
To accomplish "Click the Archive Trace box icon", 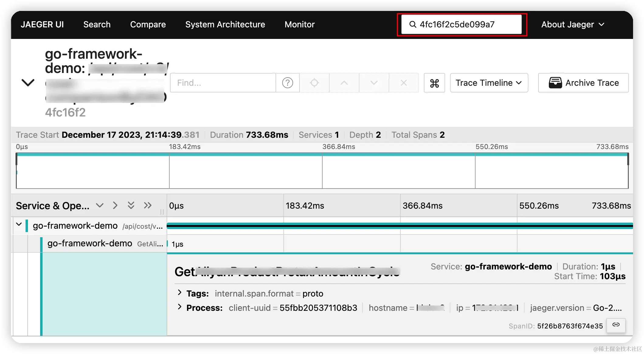I will tap(555, 83).
